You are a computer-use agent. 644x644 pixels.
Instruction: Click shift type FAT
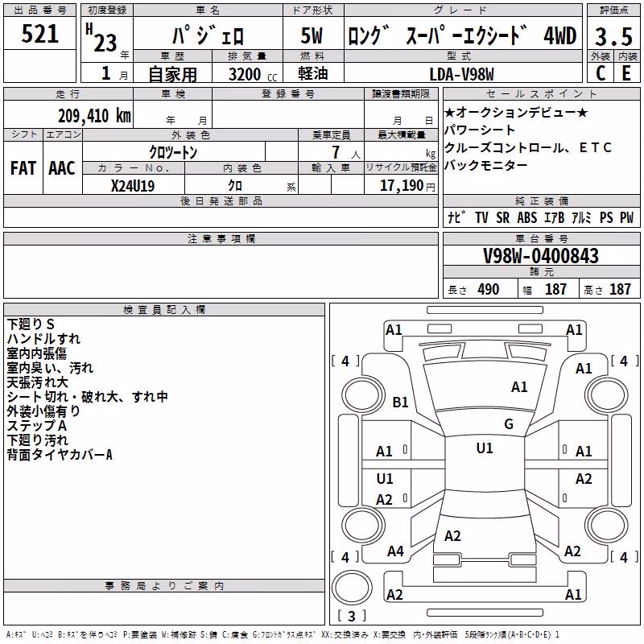point(23,168)
